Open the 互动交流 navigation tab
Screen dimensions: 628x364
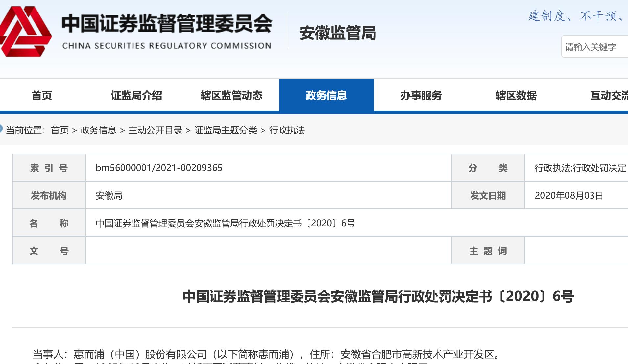point(609,95)
